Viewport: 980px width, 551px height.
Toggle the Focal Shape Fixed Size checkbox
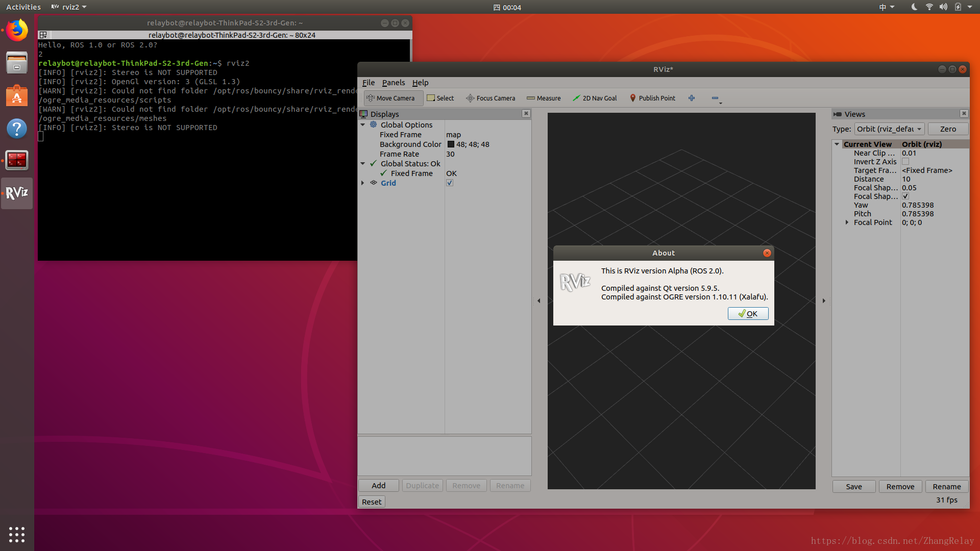pos(905,196)
